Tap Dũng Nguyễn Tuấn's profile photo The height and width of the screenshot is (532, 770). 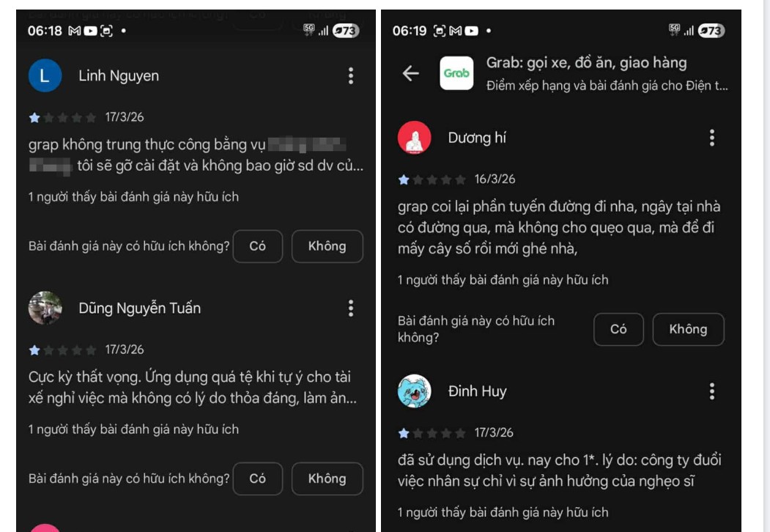click(45, 308)
